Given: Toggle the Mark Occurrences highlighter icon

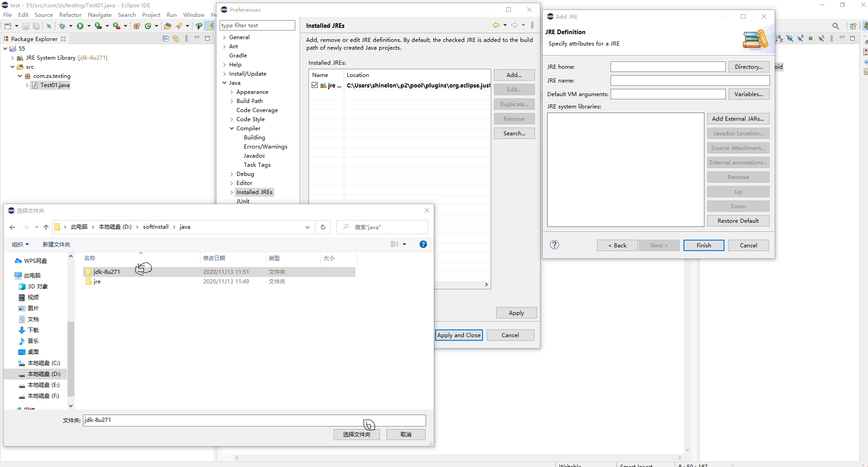Looking at the screenshot, I should tap(210, 26).
